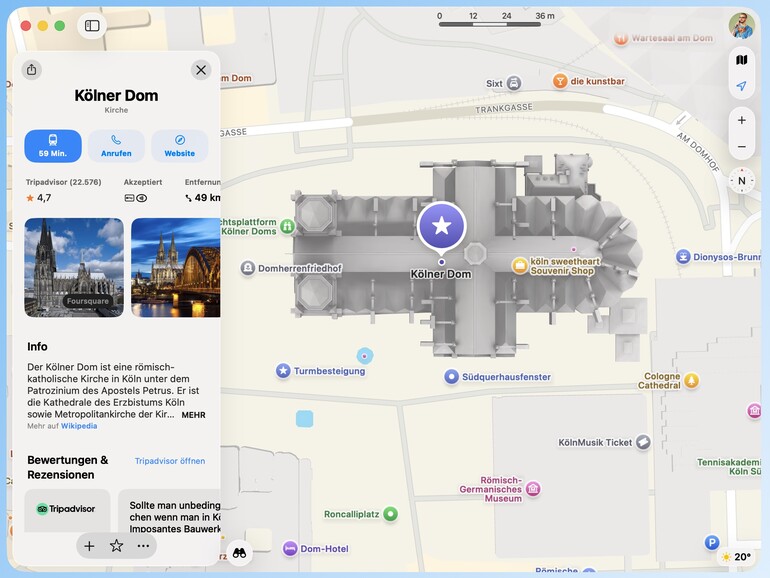Viewport: 770px width, 578px height.
Task: Show current location arrow
Action: (742, 86)
